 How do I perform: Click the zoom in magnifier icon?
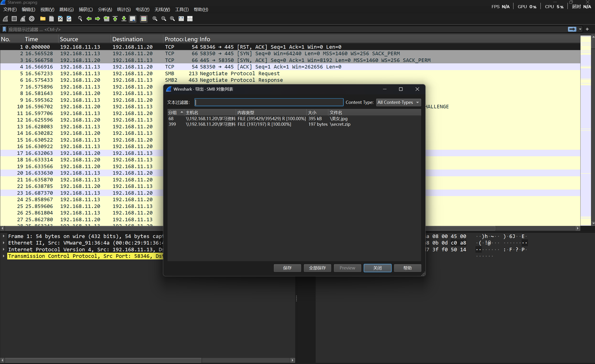point(155,19)
